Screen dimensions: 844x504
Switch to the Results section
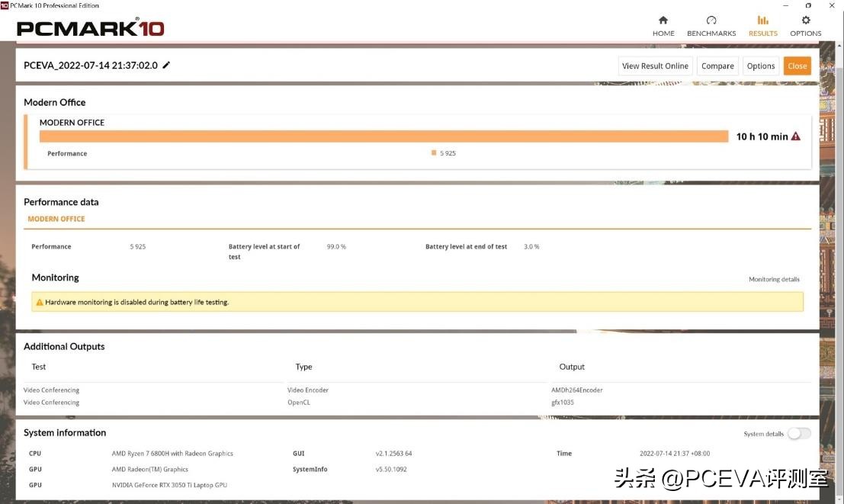click(762, 26)
